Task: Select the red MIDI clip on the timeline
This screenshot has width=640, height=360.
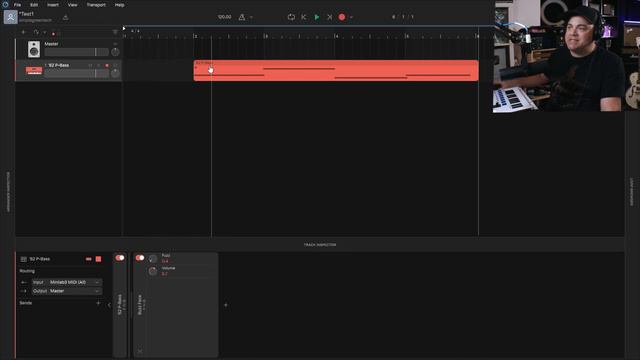Action: point(336,71)
